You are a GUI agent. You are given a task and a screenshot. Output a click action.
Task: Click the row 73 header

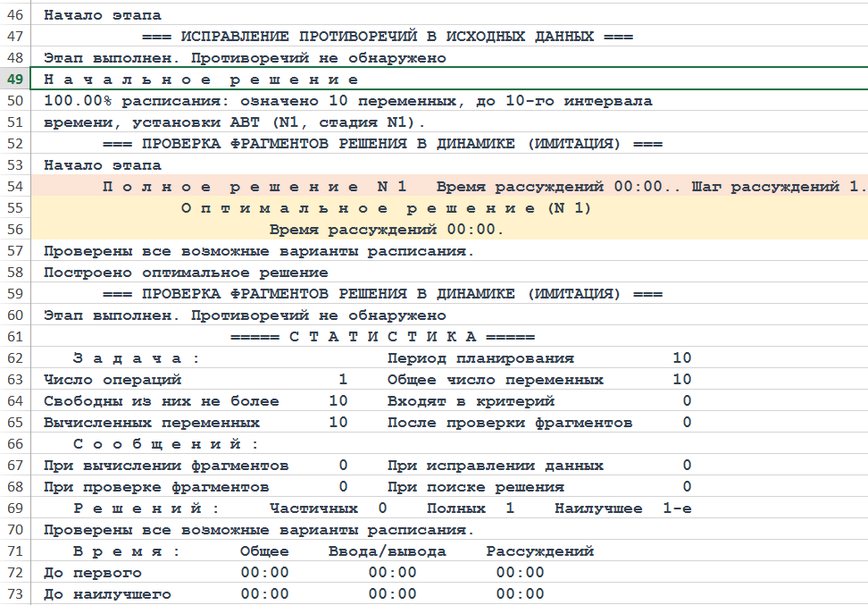pyautogui.click(x=15, y=594)
